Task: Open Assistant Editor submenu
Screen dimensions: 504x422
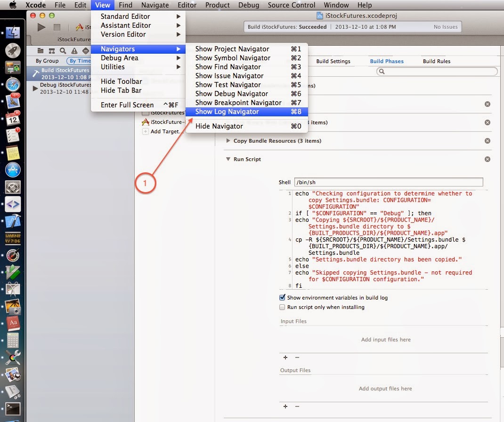Action: point(138,25)
